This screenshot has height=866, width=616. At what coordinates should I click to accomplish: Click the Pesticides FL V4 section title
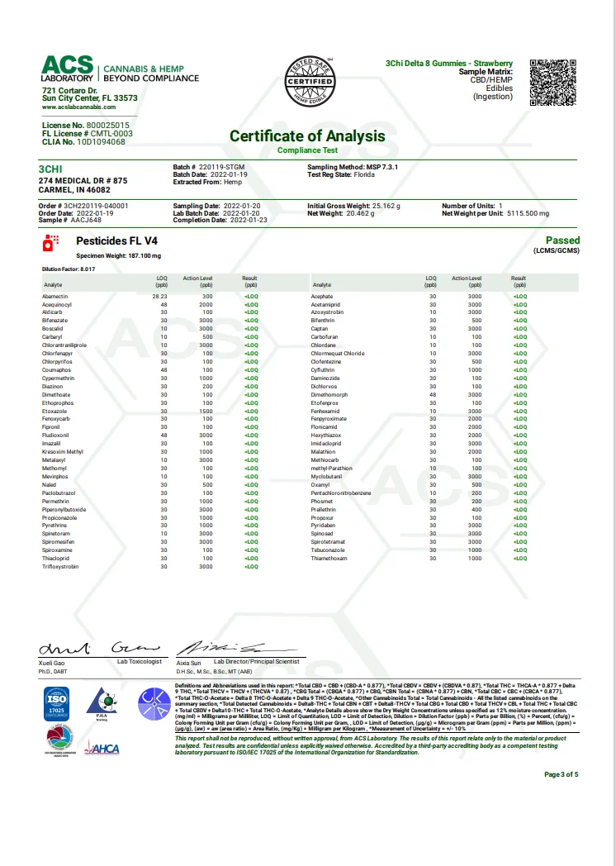(x=116, y=241)
